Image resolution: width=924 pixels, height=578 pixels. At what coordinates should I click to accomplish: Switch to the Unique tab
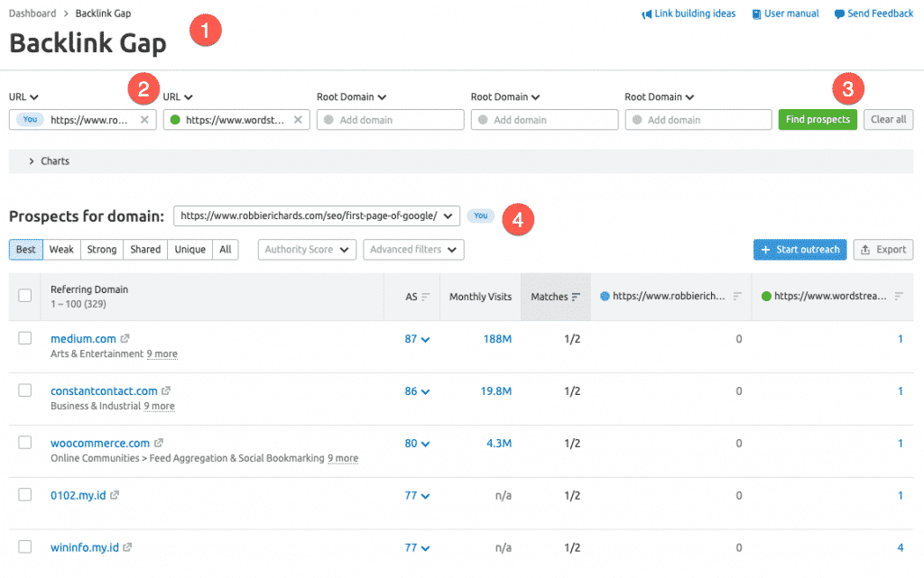pos(189,250)
